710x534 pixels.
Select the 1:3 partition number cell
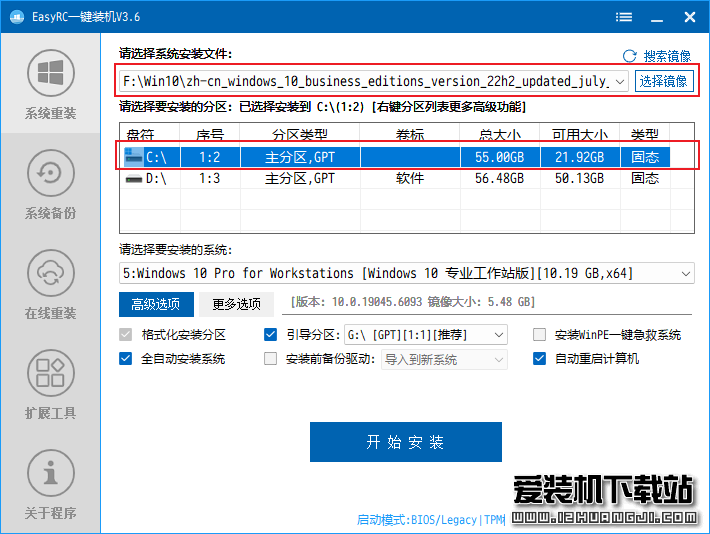coord(210,178)
